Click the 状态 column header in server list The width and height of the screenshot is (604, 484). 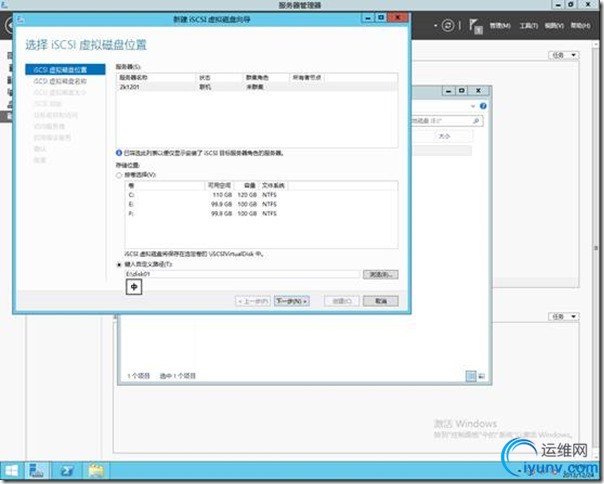pyautogui.click(x=220, y=77)
